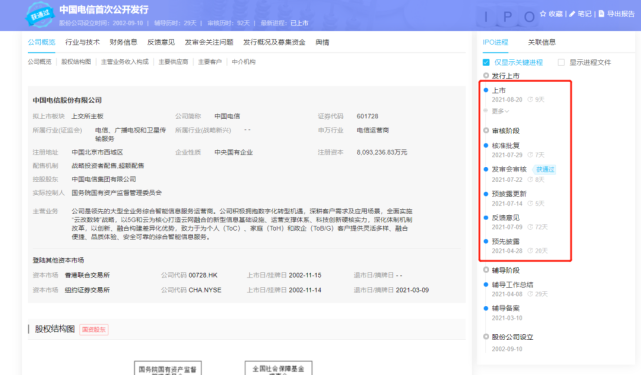Click 电信运营商 industry value

point(372,130)
